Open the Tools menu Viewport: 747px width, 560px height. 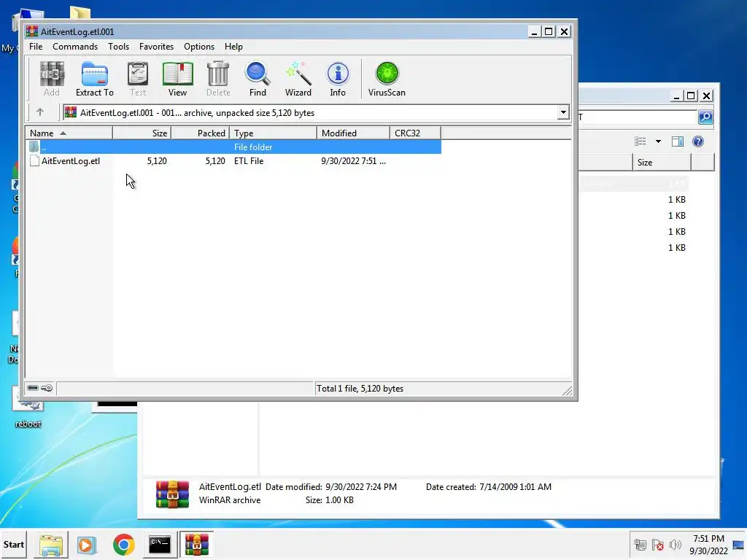119,47
